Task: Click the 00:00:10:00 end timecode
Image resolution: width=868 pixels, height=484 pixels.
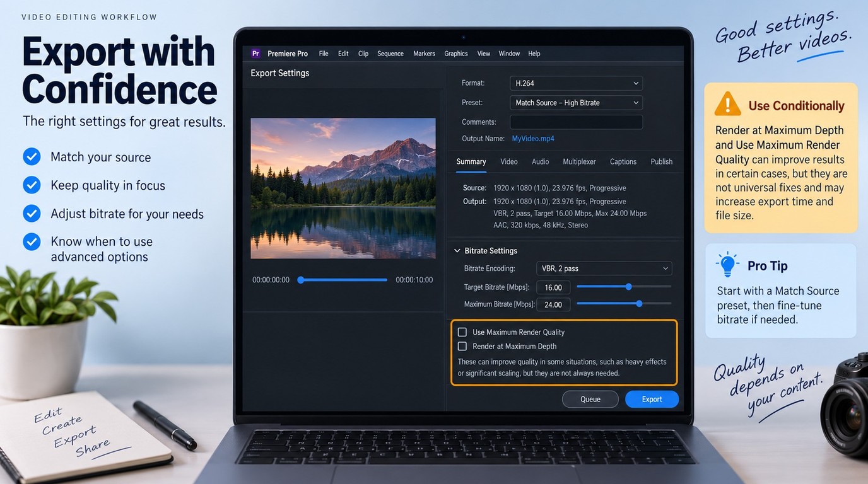Action: pyautogui.click(x=414, y=280)
